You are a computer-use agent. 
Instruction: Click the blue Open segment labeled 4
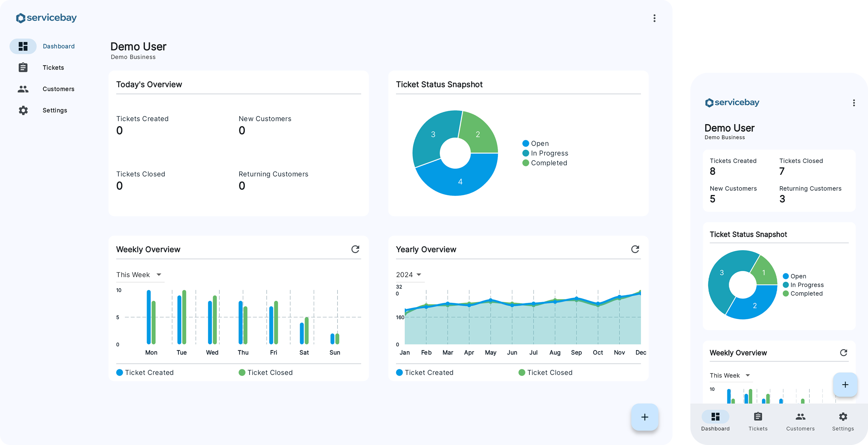(460, 181)
